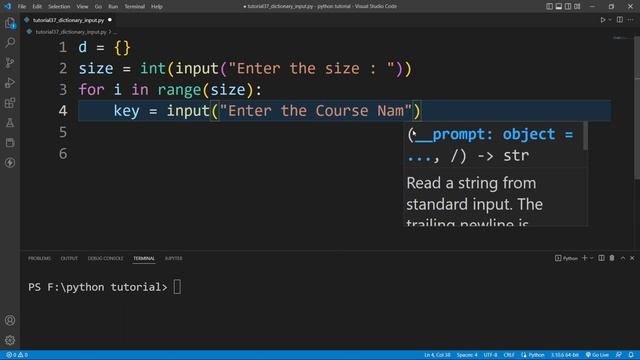
Task: Change encoding via UTF-8 status
Action: pos(490,355)
